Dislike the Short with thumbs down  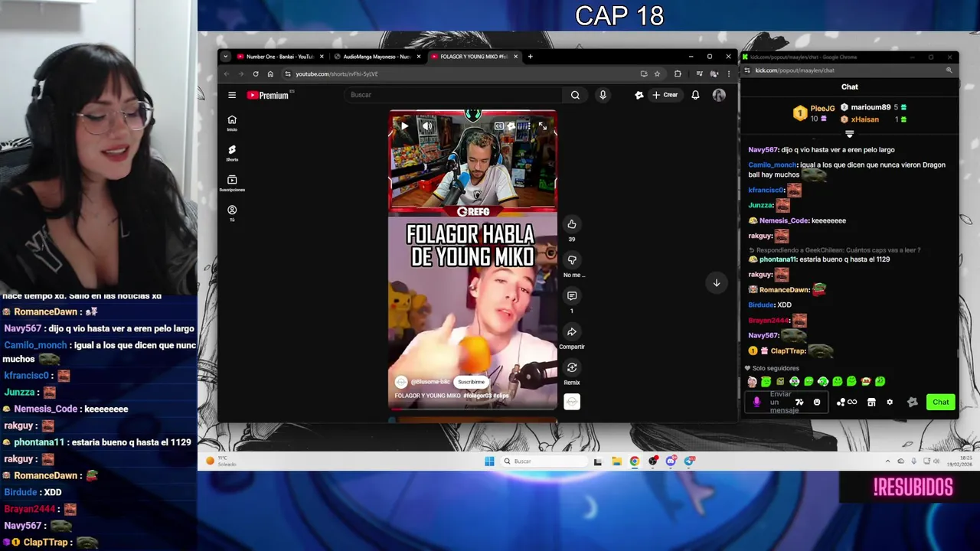pyautogui.click(x=571, y=260)
